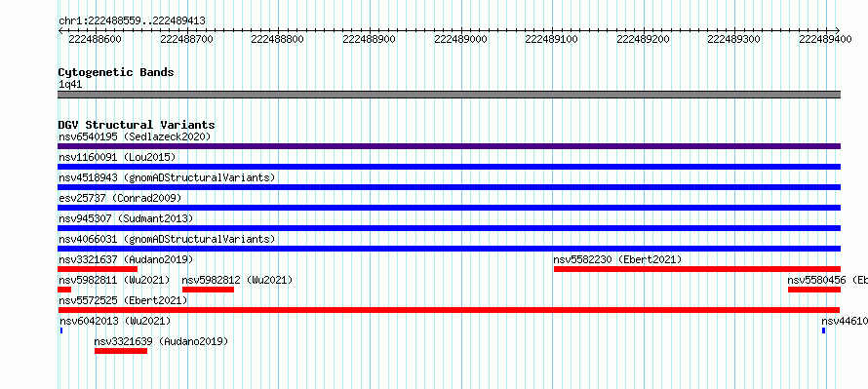The height and width of the screenshot is (389, 868).
Task: Open the nsv3321637 (Audano2019) label
Action: (126, 259)
